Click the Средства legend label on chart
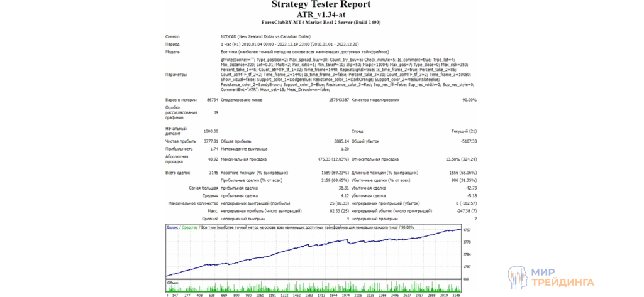This screenshot has height=297, width=644. [189, 227]
